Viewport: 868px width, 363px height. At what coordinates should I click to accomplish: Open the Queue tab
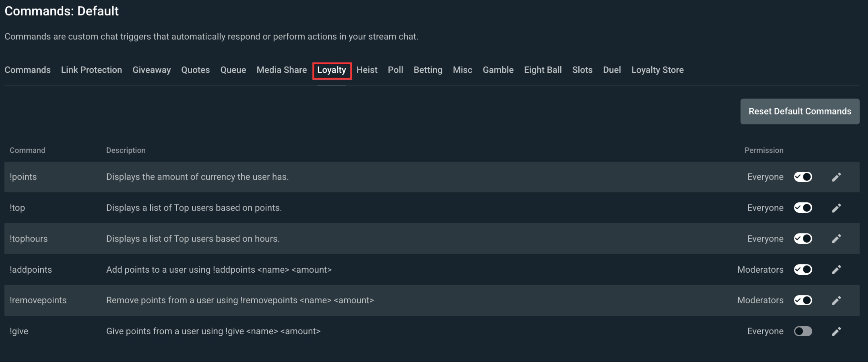tap(233, 70)
